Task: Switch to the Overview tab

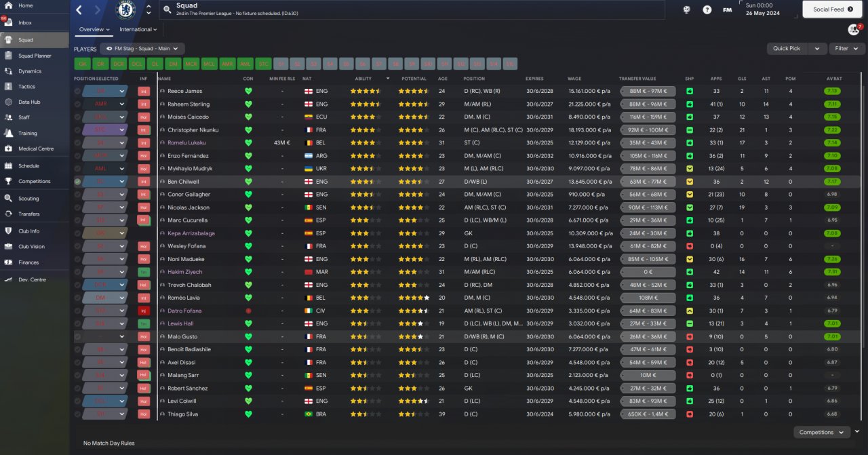Action: [x=94, y=29]
